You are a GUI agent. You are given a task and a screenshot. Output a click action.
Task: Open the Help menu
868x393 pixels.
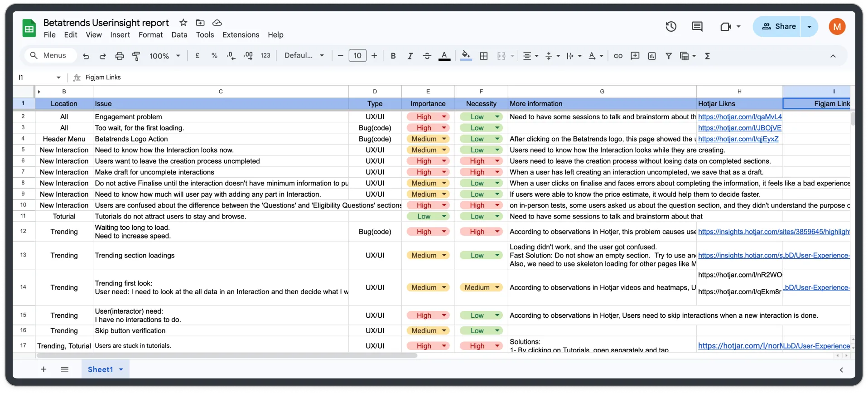(x=275, y=35)
